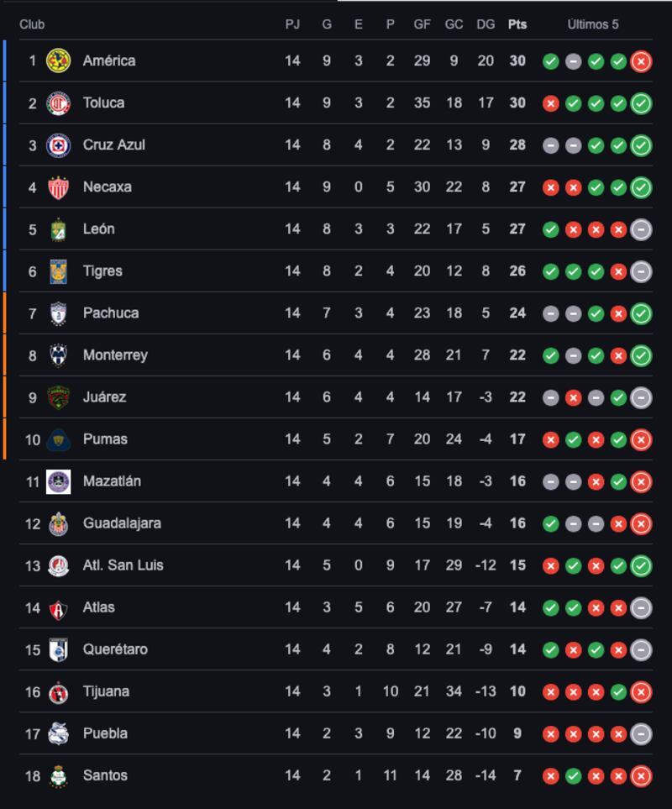Image resolution: width=672 pixels, height=809 pixels.
Task: Click the Tijuana team logo
Action: tap(58, 691)
